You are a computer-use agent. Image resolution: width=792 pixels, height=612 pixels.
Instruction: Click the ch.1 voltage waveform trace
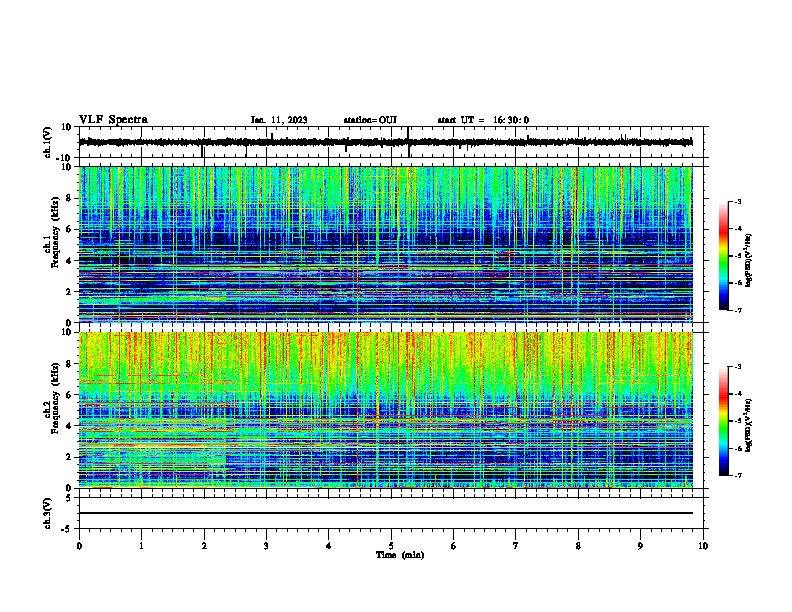click(x=386, y=142)
